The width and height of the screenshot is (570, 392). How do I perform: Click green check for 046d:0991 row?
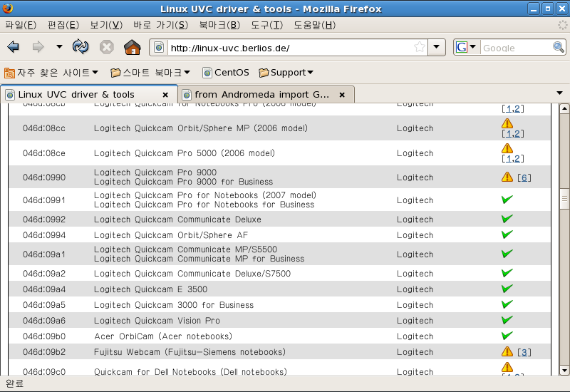[507, 200]
